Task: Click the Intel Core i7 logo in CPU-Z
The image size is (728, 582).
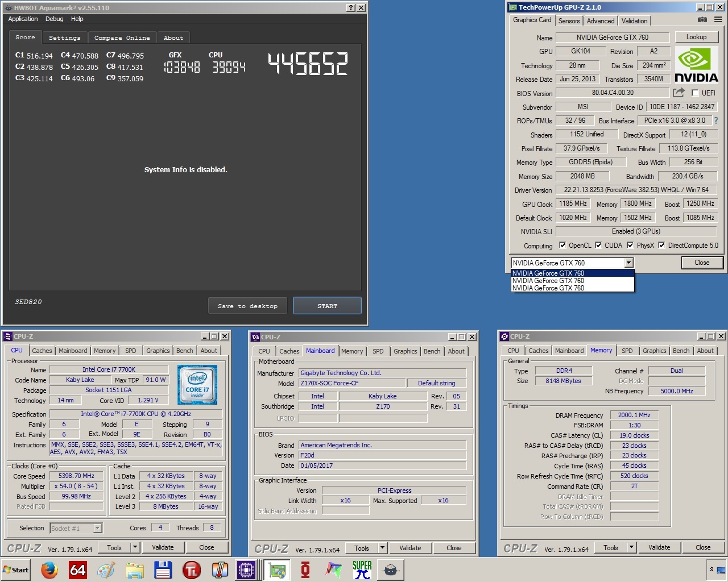Action: click(x=197, y=385)
